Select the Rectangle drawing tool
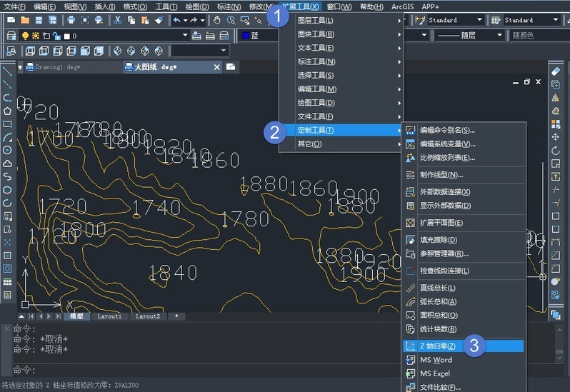This screenshot has width=570, height=392. [x=7, y=124]
